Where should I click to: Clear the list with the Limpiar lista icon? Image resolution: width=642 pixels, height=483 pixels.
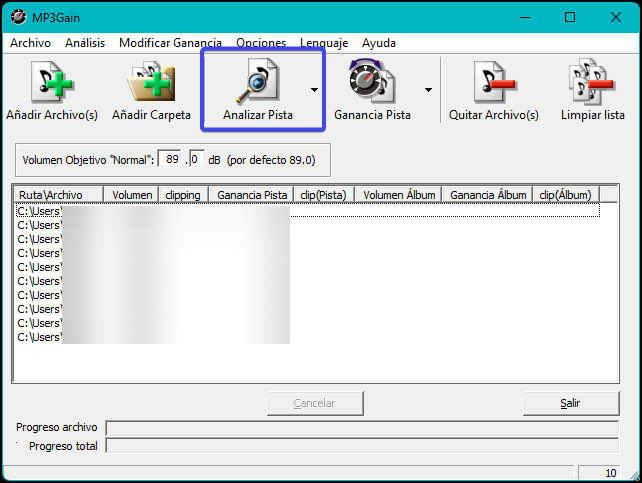point(592,81)
